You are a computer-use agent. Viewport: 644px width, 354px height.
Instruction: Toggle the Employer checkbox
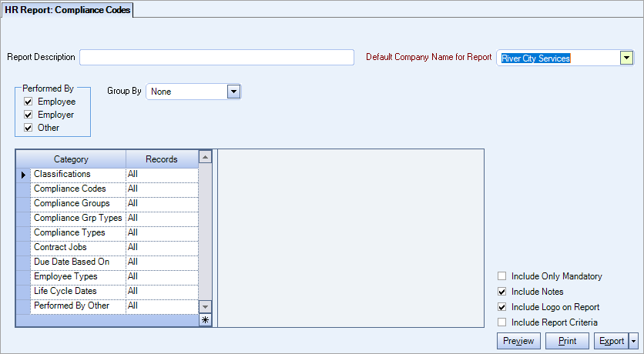pos(28,115)
